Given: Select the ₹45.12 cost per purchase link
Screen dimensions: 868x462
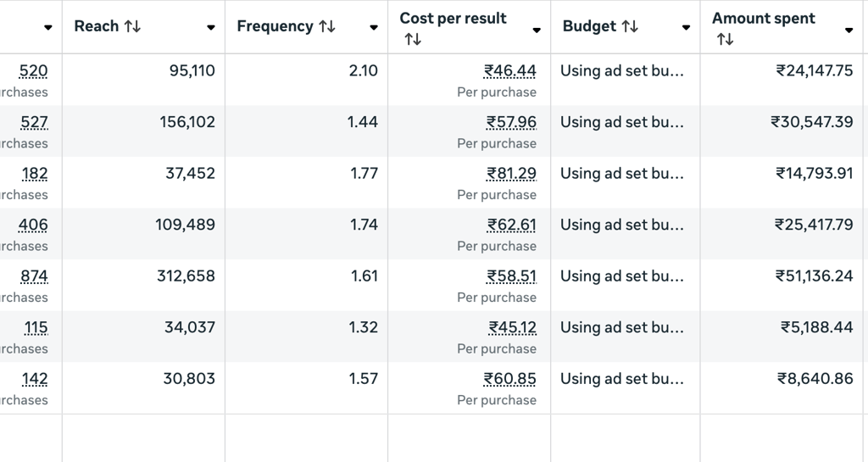Looking at the screenshot, I should click(x=512, y=328).
